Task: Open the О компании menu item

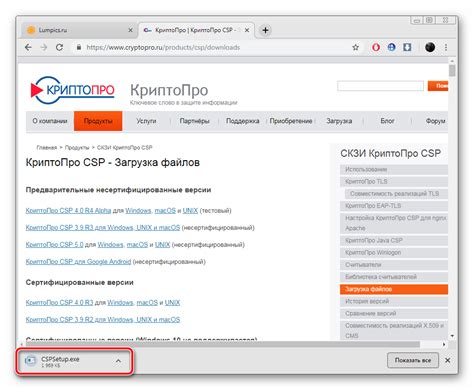Action: (x=50, y=121)
